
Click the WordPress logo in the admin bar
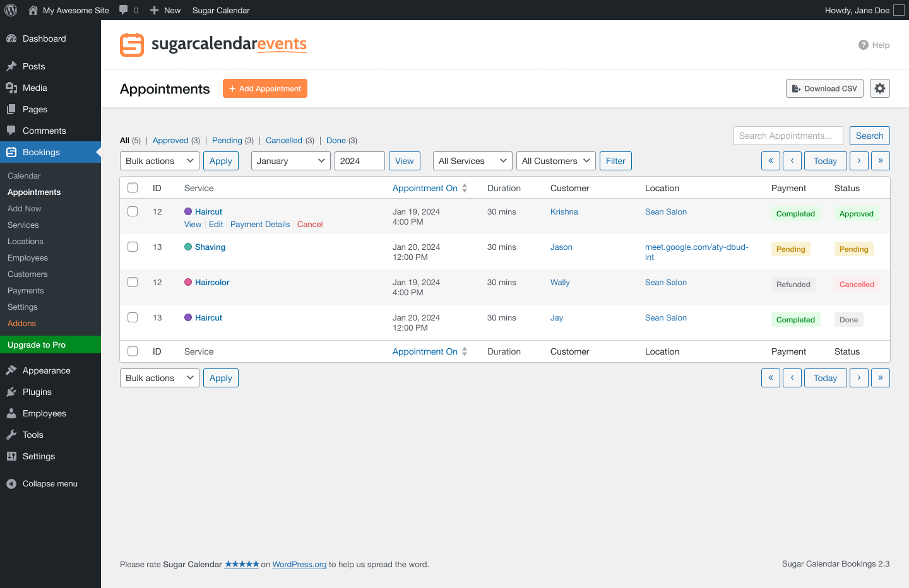coord(10,9)
